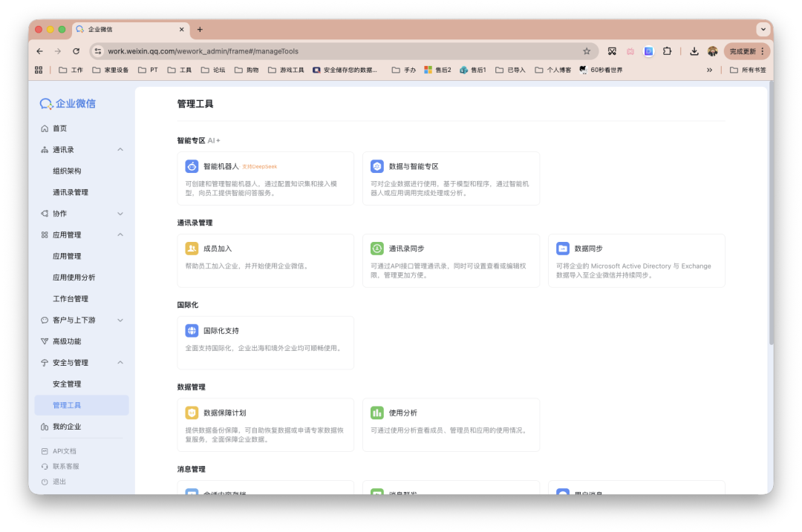802x532 pixels.
Task: Open 使用分析 via its chart icon
Action: click(x=377, y=413)
